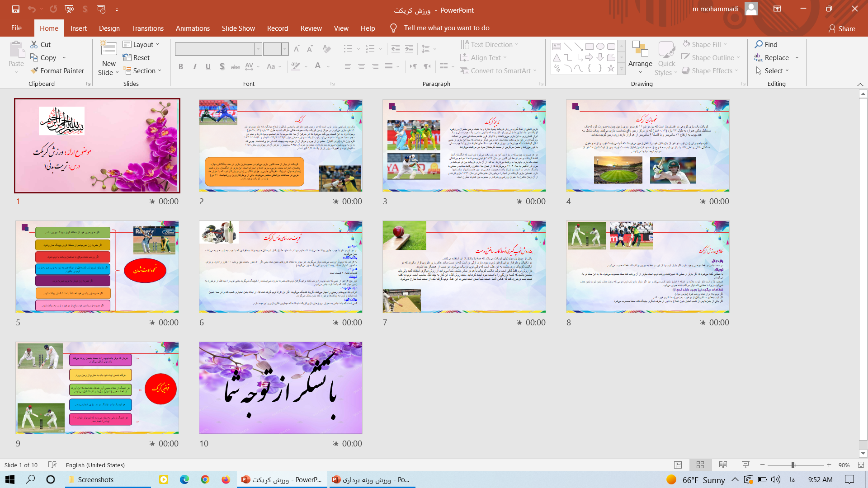The image size is (868, 488).
Task: Click the Share button
Action: pos(842,28)
